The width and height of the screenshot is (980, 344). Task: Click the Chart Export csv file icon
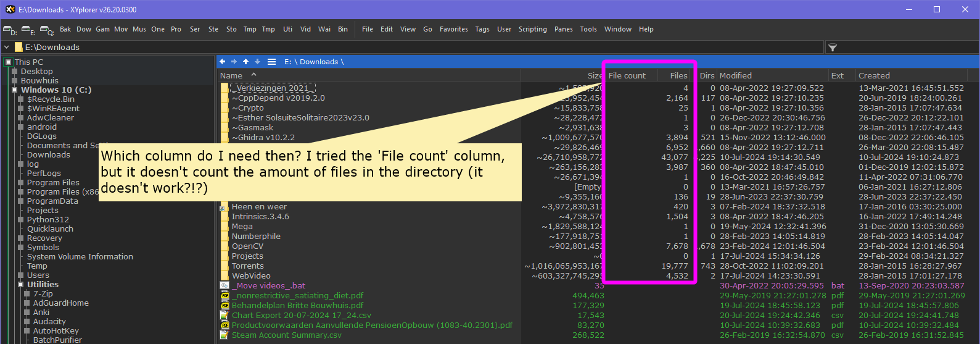point(224,316)
